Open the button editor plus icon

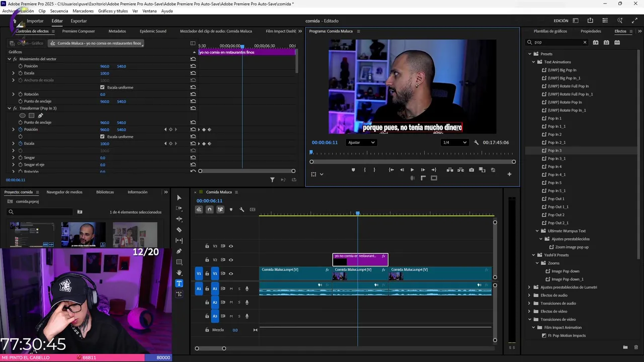[x=509, y=174]
